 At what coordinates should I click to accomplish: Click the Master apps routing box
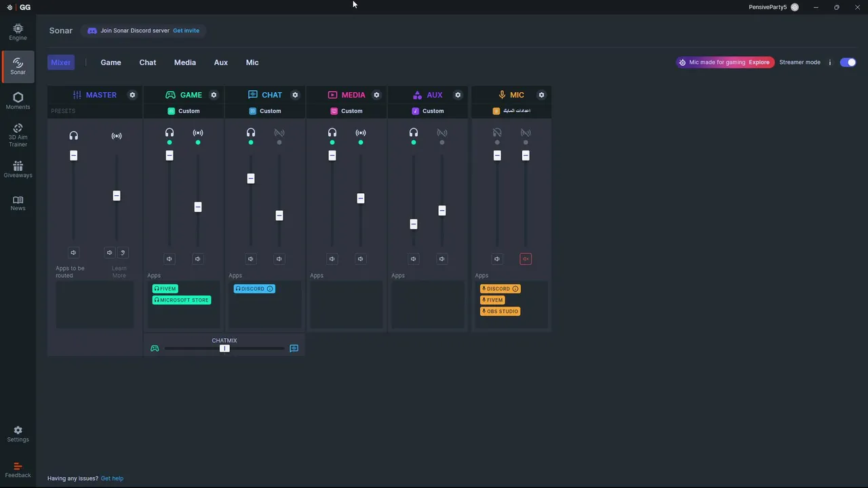point(95,305)
